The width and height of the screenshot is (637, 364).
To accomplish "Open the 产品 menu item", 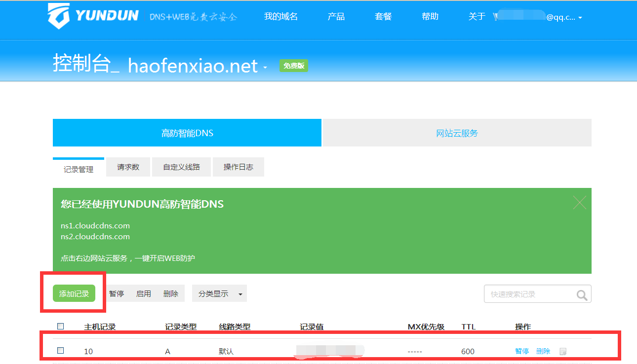I will click(x=336, y=16).
